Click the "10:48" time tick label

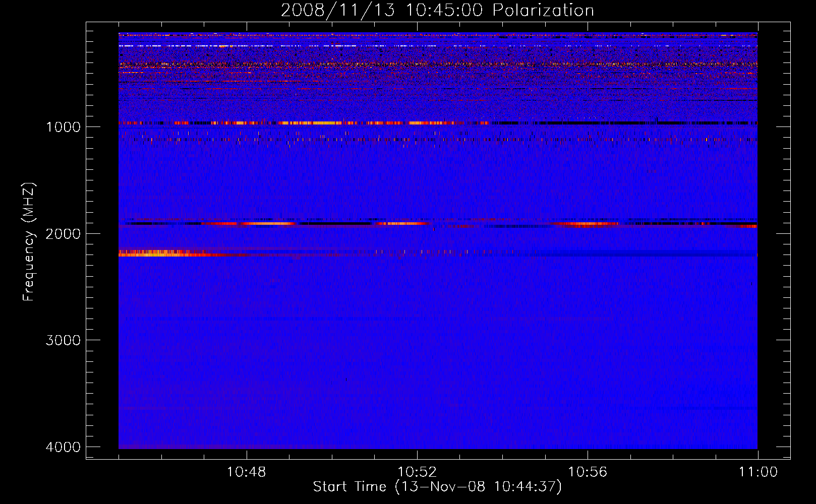point(247,472)
